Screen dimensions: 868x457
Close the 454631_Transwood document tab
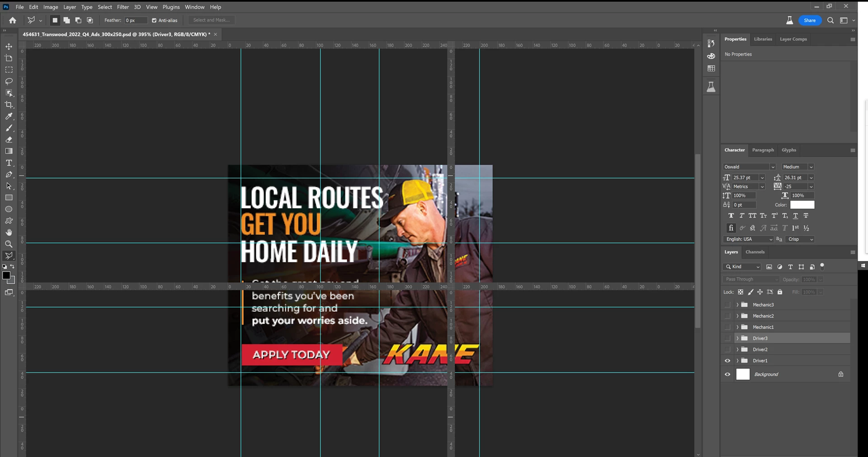[216, 34]
